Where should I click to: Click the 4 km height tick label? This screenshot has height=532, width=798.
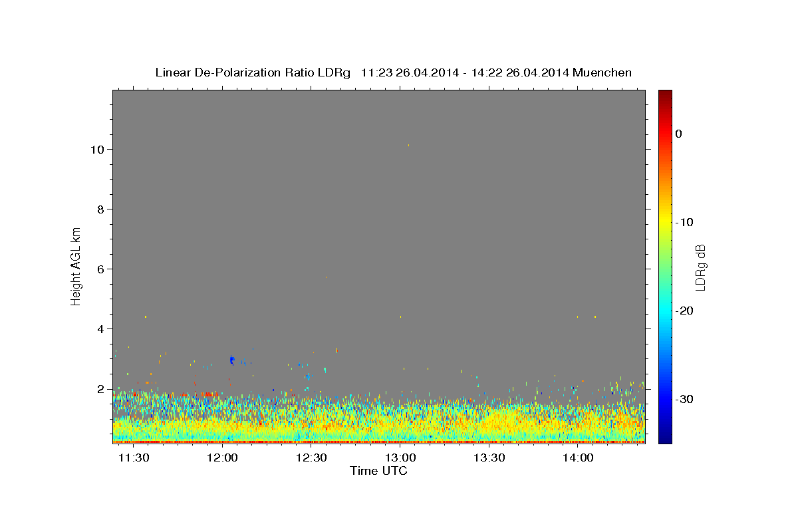coord(100,329)
